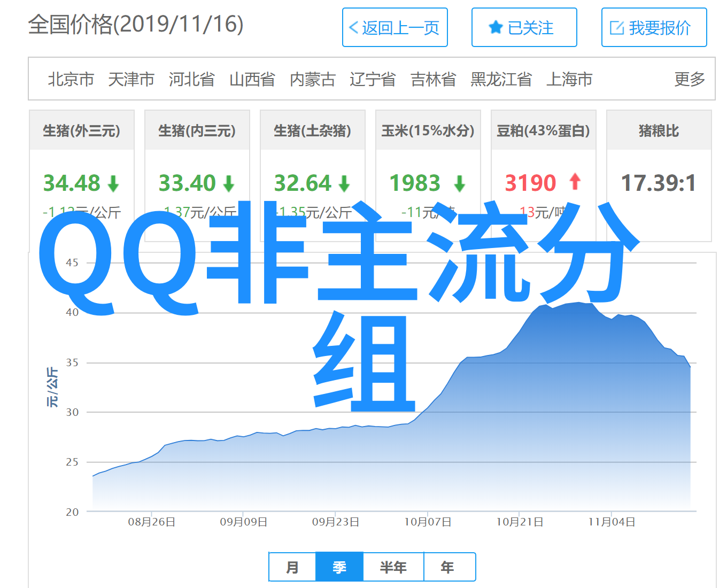Select 黑龙江省 region
The width and height of the screenshot is (727, 588).
tap(501, 79)
